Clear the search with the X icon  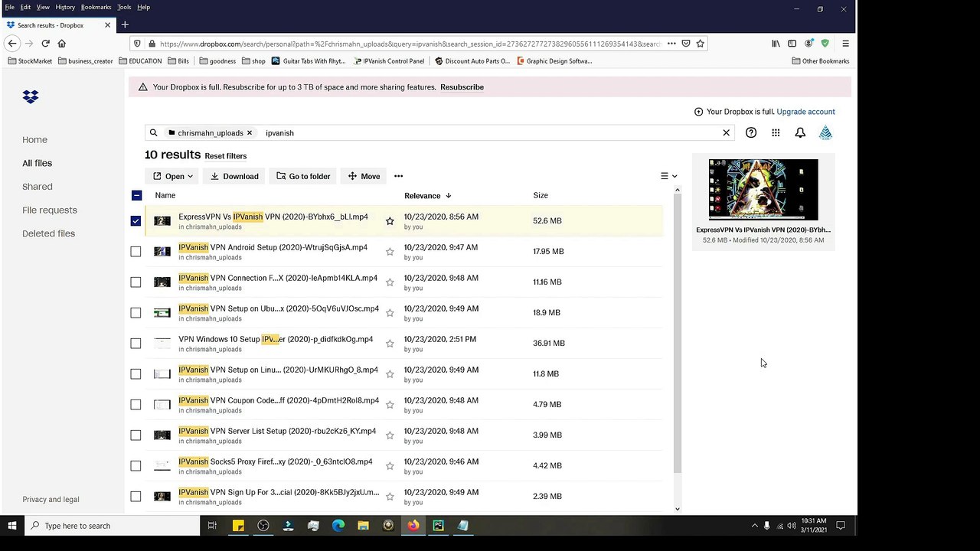point(727,133)
